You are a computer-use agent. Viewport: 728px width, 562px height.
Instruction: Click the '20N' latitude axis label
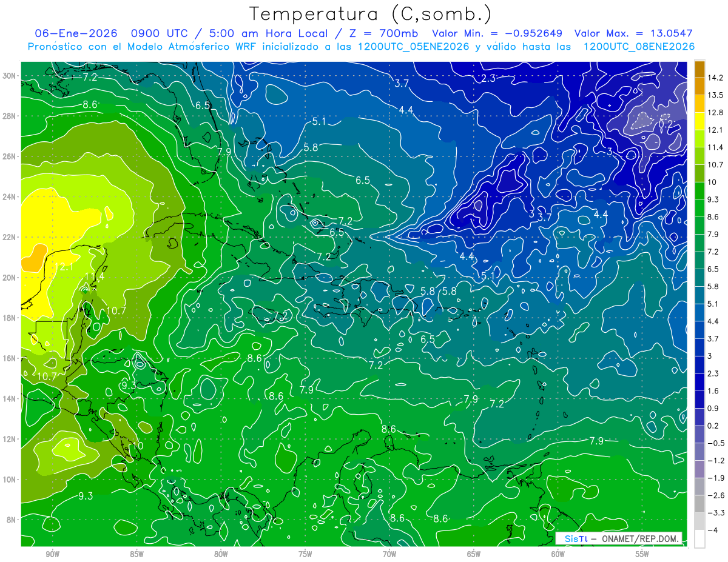tap(10, 278)
